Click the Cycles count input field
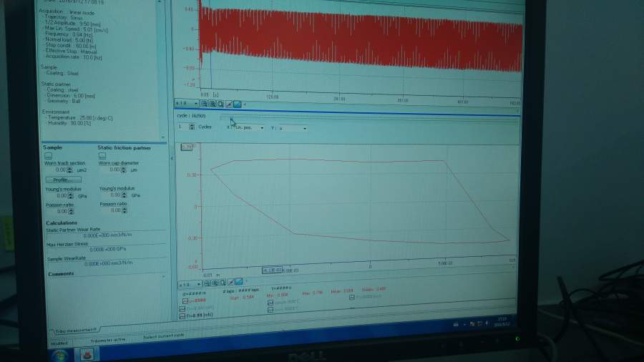The width and height of the screenshot is (644, 362). (x=184, y=127)
